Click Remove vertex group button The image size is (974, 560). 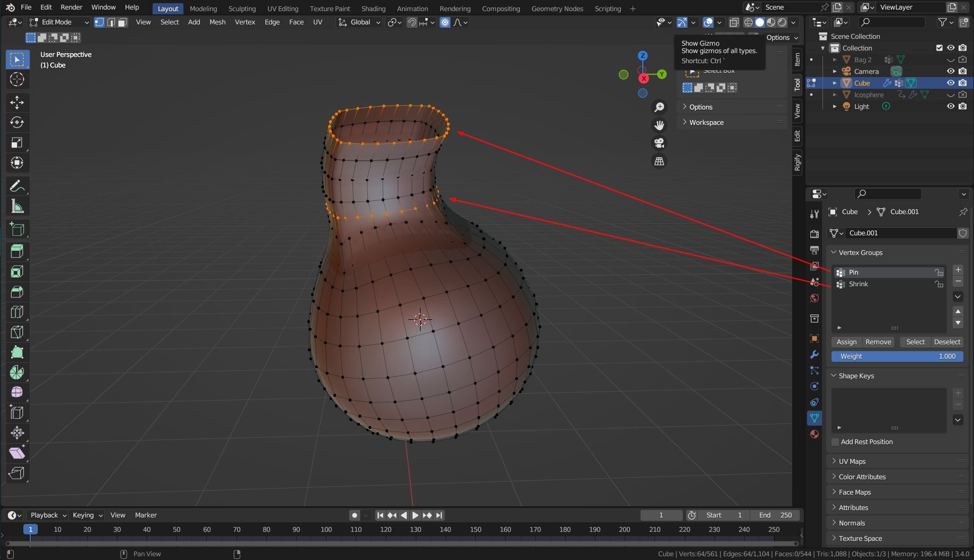[x=878, y=342]
